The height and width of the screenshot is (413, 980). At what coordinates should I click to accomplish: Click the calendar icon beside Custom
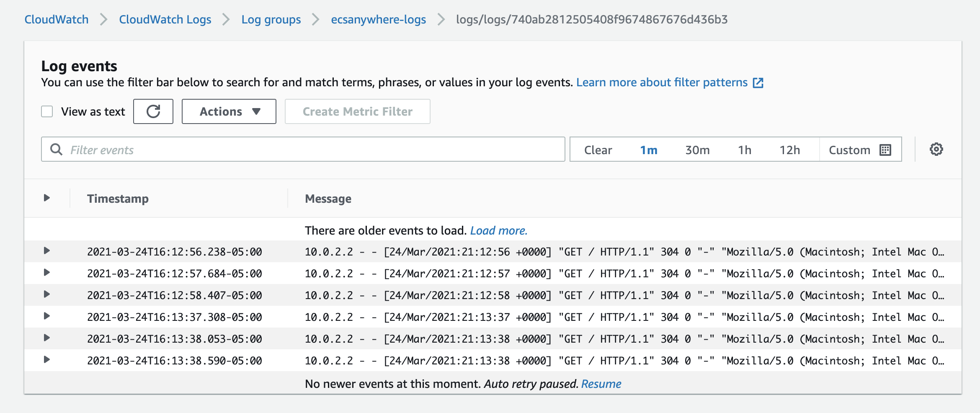pos(885,150)
